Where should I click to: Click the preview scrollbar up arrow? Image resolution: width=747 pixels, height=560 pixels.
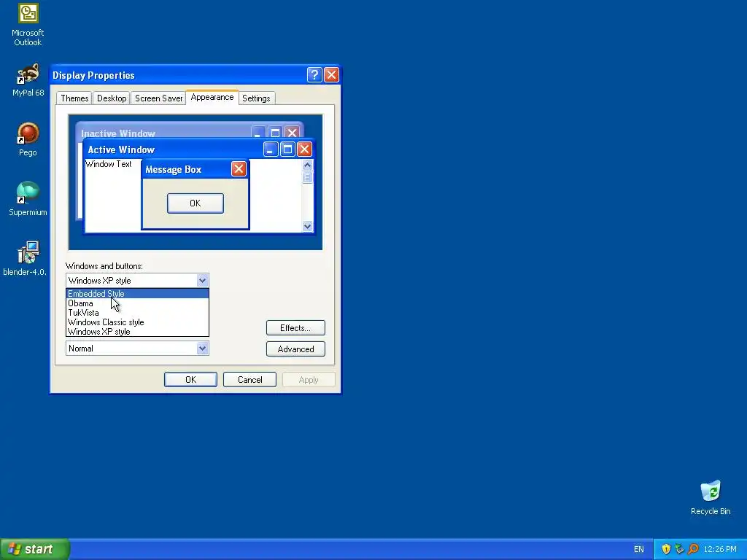[307, 166]
